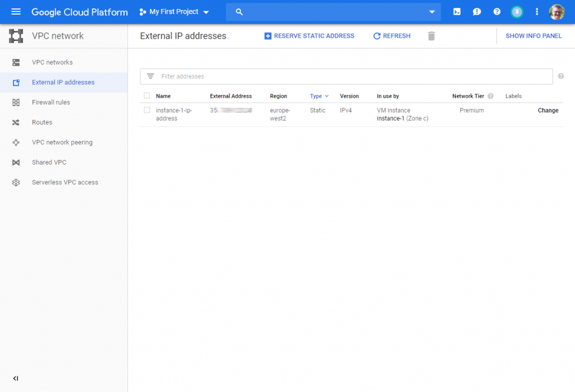Click Change for instance-1-ip-address
575x392 pixels.
tap(548, 111)
